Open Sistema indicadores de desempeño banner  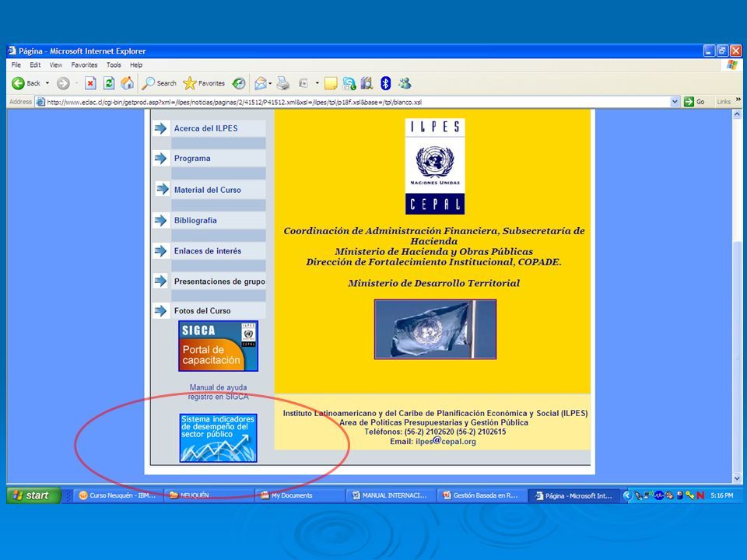[x=218, y=438]
